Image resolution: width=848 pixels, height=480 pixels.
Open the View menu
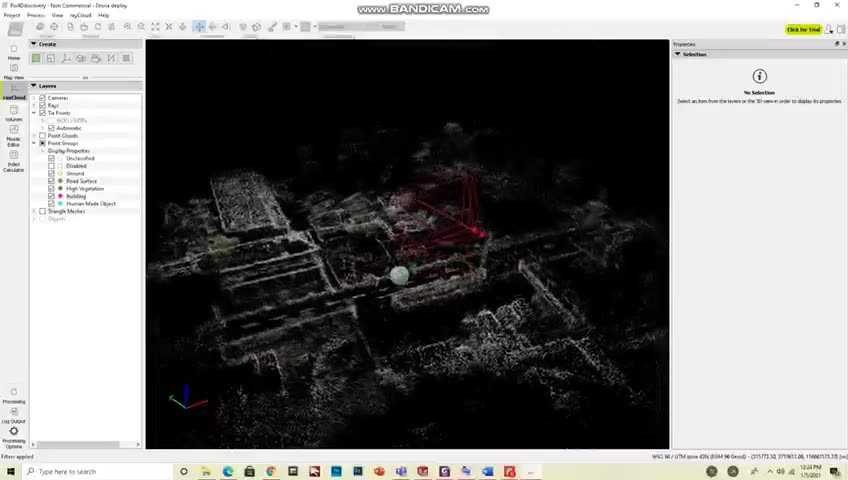[x=57, y=15]
